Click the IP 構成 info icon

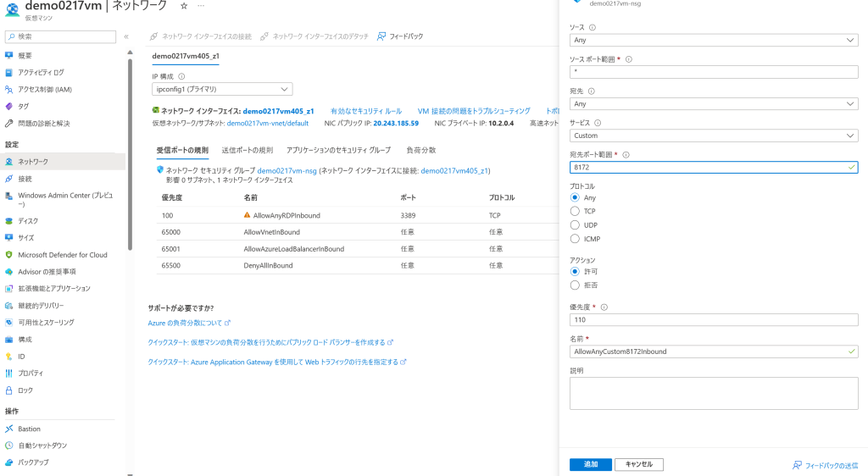[181, 76]
